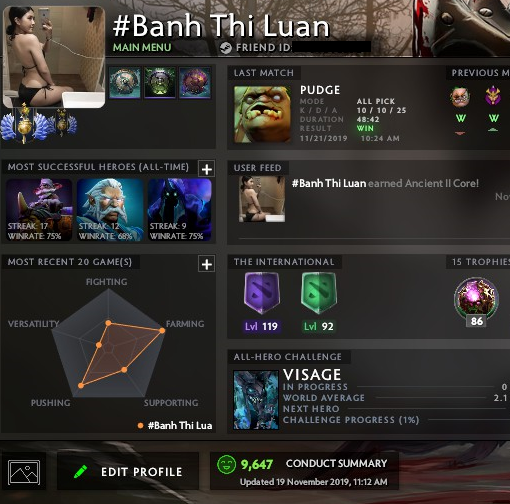Image resolution: width=510 pixels, height=504 pixels.
Task: Click the Visage All-Hero Challenge portrait
Action: [256, 400]
